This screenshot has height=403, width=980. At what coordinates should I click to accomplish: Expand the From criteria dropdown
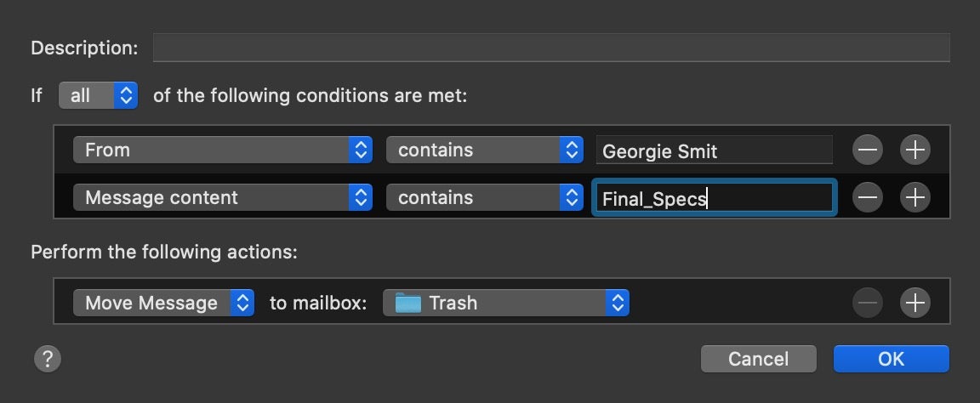223,150
